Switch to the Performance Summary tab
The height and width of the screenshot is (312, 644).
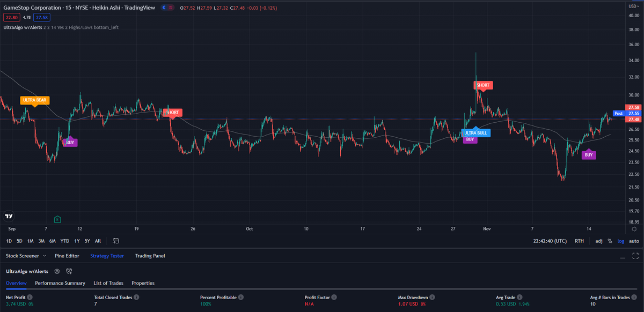tap(61, 283)
